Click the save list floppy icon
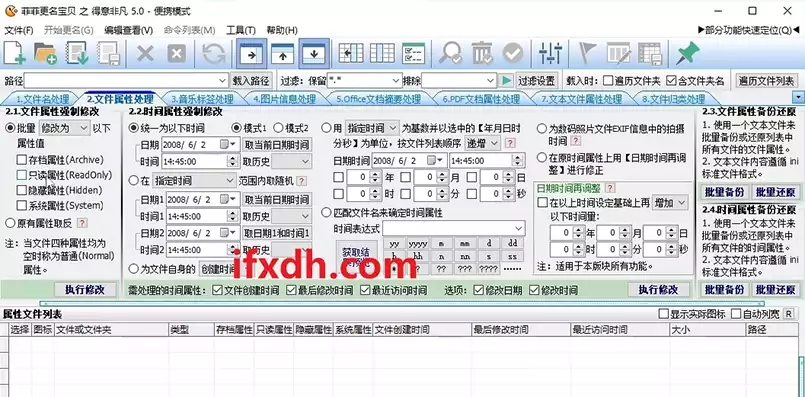Viewport: 805px width, 397px height. tap(108, 53)
